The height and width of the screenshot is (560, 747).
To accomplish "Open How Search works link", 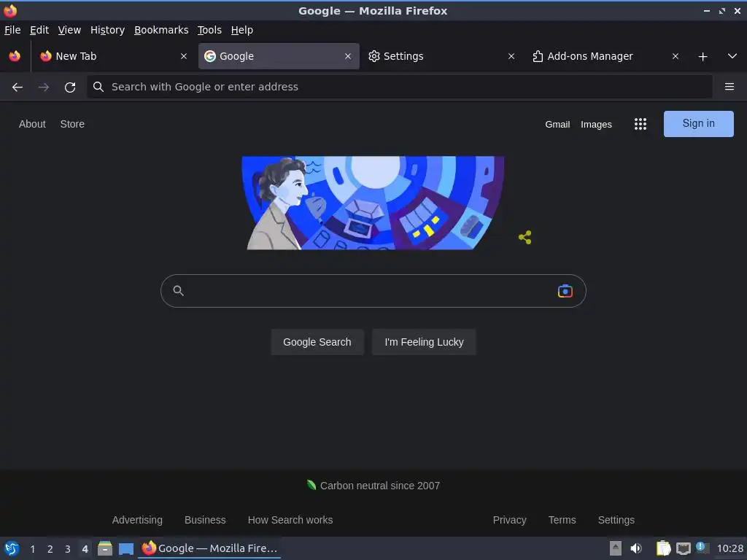I will click(290, 520).
